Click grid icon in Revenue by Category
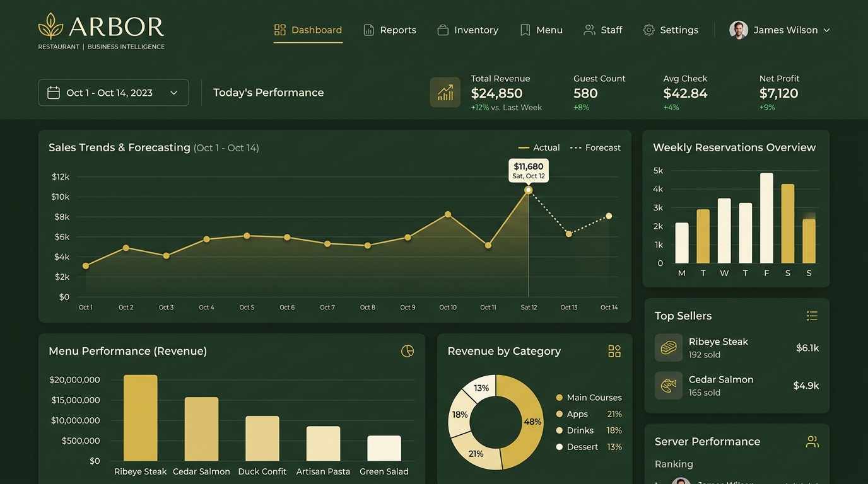 pos(614,351)
